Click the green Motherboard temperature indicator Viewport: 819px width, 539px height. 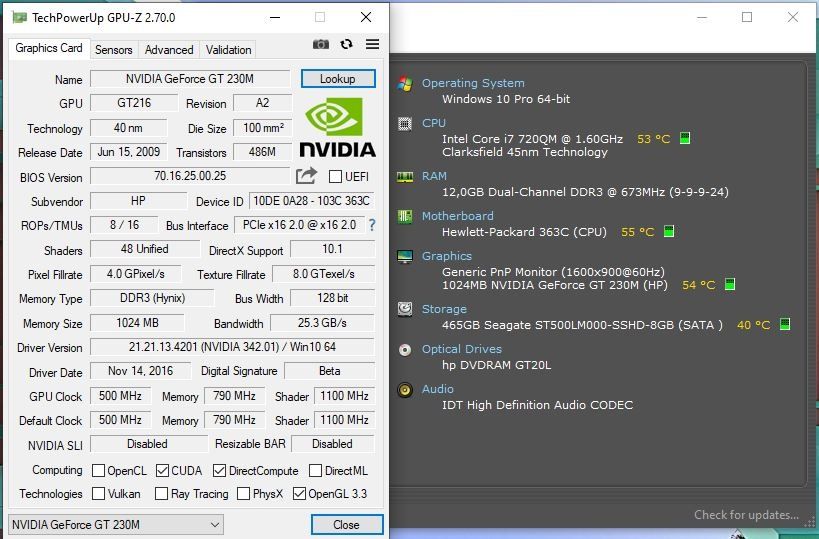tap(669, 231)
